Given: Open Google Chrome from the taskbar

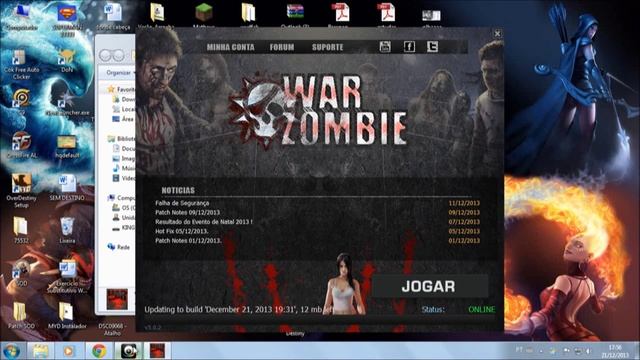Looking at the screenshot, I should [98, 351].
